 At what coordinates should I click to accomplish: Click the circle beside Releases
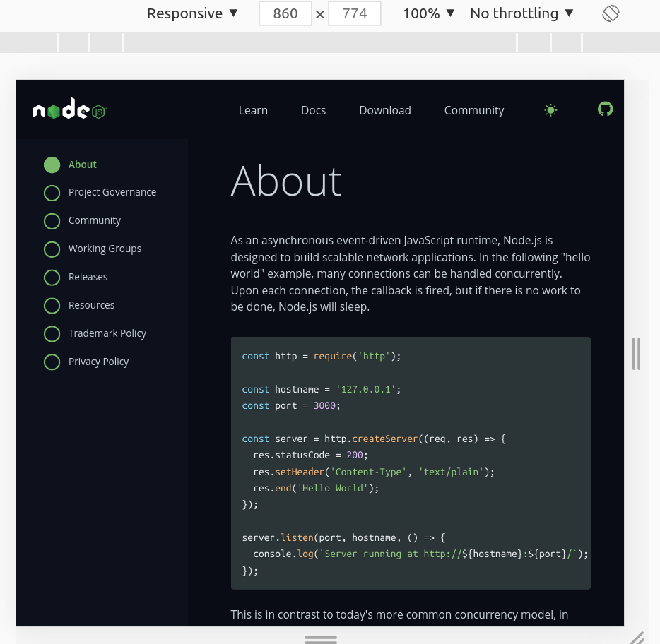tap(52, 278)
